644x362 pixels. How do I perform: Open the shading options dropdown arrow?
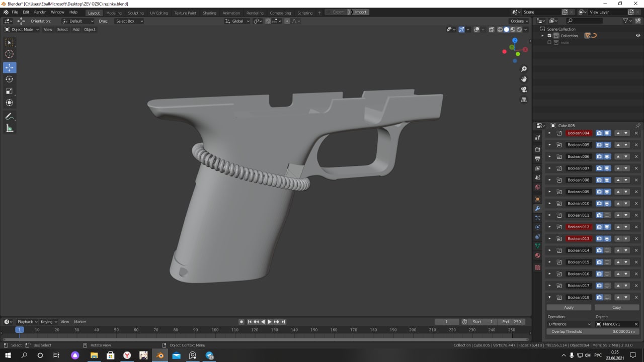pyautogui.click(x=526, y=30)
